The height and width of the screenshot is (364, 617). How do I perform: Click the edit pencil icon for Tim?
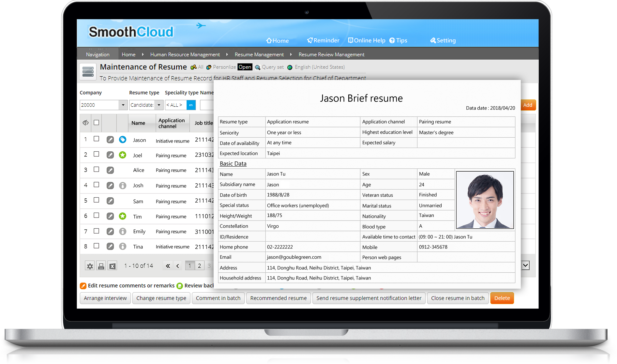point(110,216)
